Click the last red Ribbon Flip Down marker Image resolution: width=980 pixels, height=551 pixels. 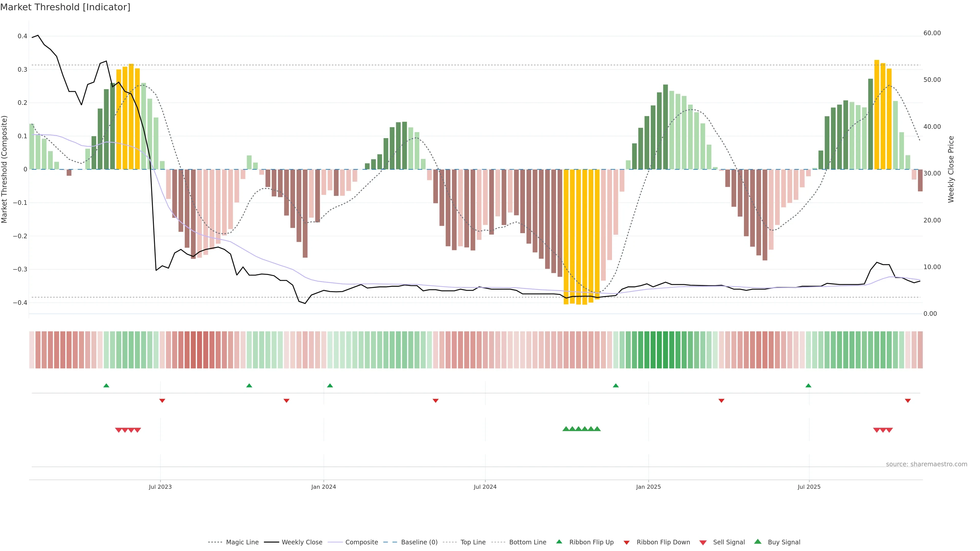[x=908, y=400]
